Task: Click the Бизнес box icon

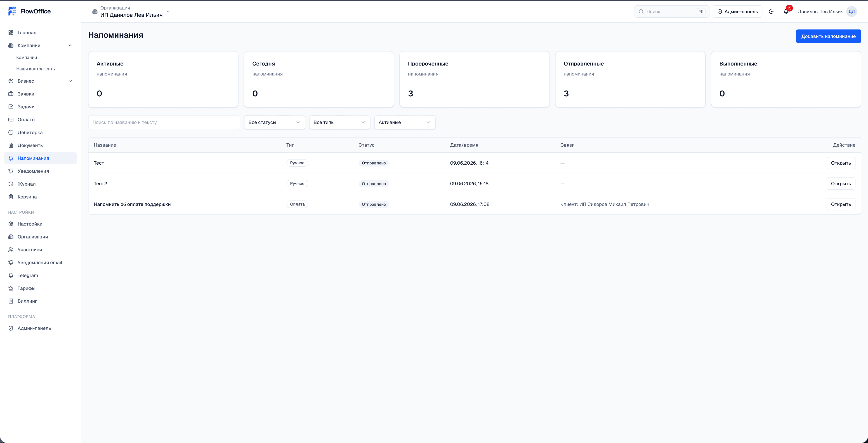Action: [11, 81]
